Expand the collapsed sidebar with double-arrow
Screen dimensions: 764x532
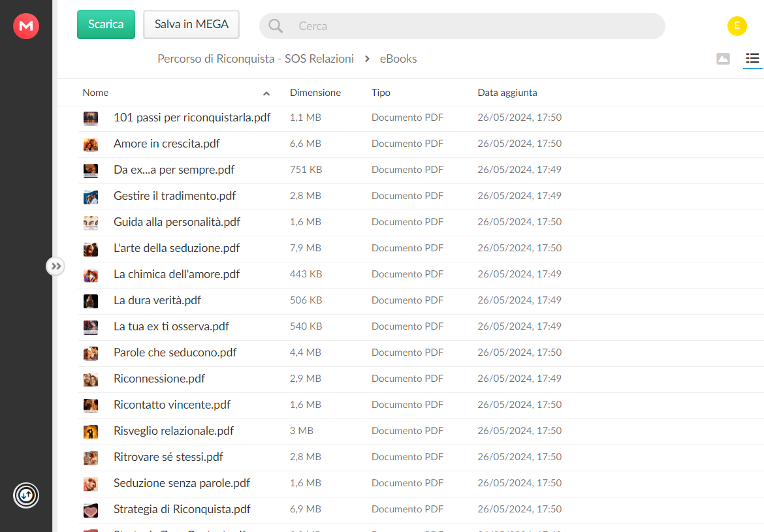56,266
